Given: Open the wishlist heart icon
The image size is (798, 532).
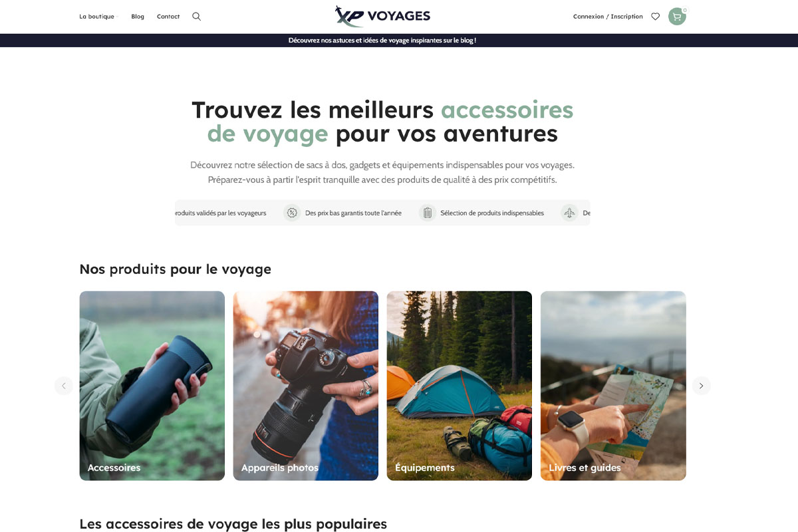Looking at the screenshot, I should click(655, 17).
